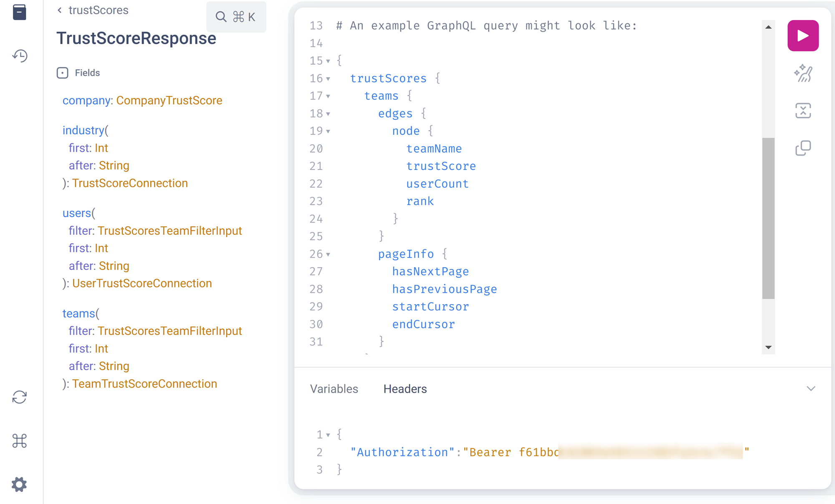The width and height of the screenshot is (835, 504).
Task: Open the keyboard shortcuts dialog icon
Action: 20,441
